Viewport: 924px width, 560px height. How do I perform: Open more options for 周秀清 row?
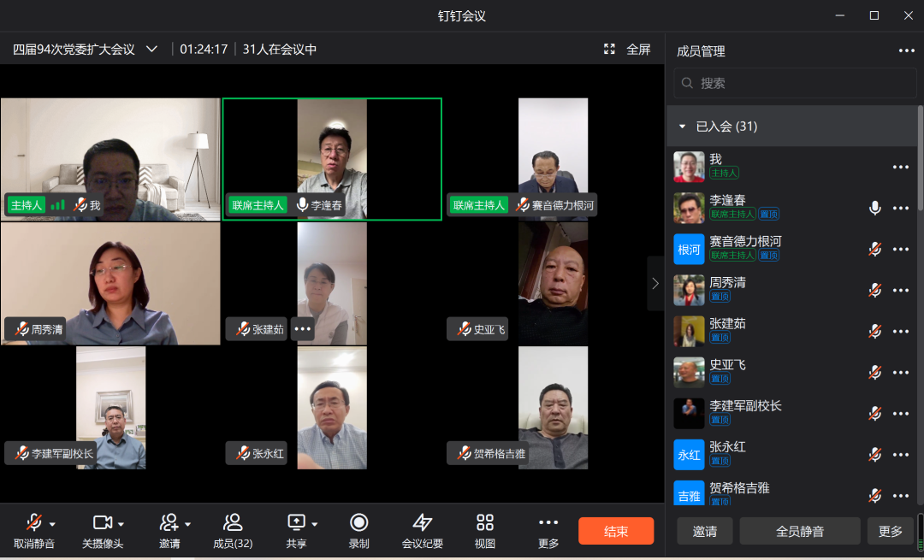(x=900, y=291)
